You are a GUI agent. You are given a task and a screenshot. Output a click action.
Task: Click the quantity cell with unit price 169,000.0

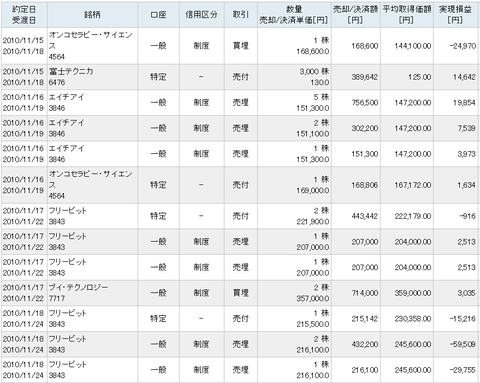tap(294, 185)
